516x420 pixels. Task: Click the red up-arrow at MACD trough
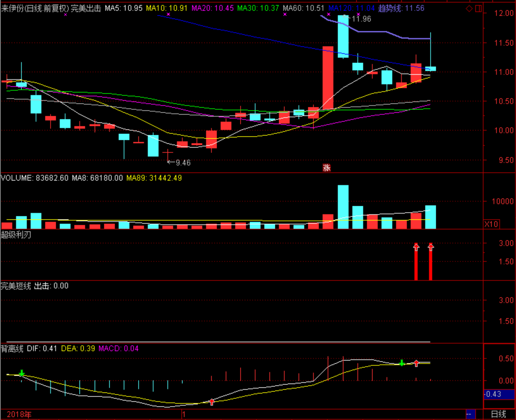pos(212,402)
